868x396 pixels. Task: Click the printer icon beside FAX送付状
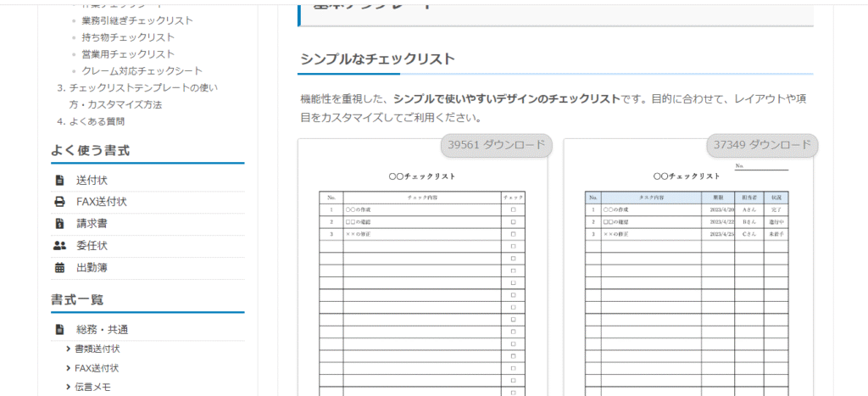point(59,202)
